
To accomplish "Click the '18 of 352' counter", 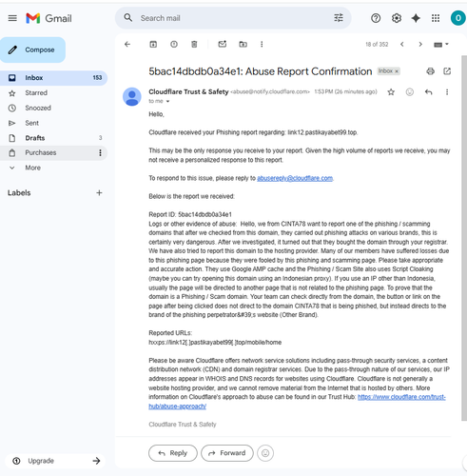I will pos(377,44).
